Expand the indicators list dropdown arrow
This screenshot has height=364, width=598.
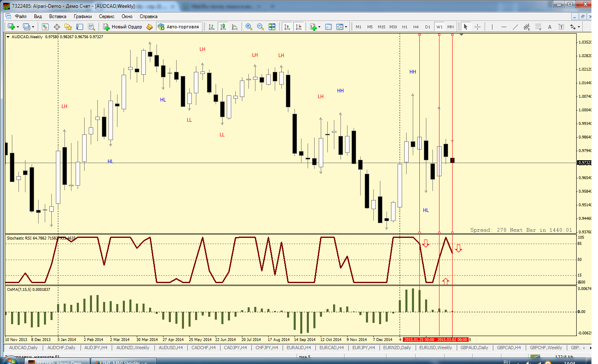(x=319, y=27)
